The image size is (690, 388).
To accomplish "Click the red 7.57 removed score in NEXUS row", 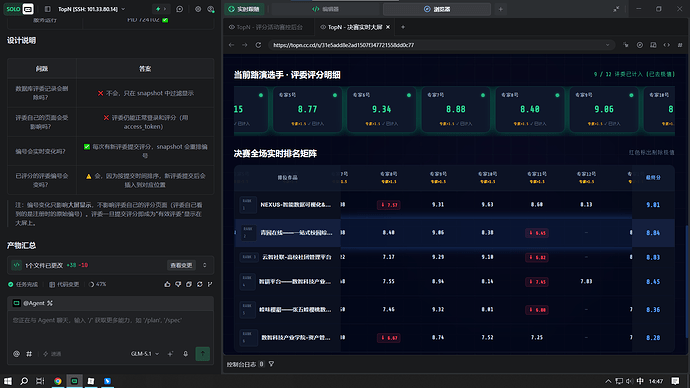I will click(389, 205).
